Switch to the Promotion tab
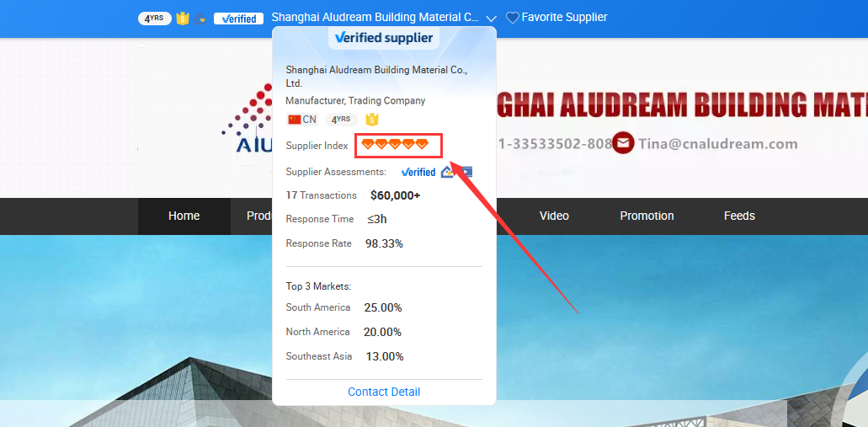The width and height of the screenshot is (868, 427). click(x=647, y=216)
